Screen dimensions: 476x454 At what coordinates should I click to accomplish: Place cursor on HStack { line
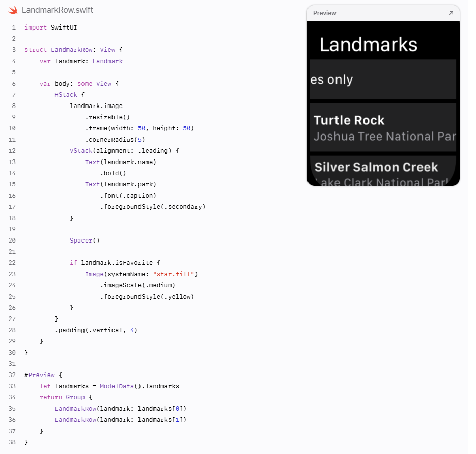(x=70, y=95)
